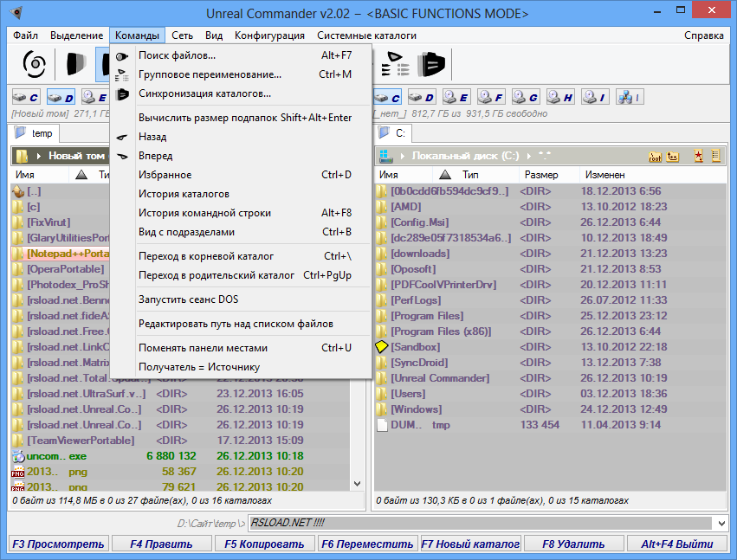The height and width of the screenshot is (560, 737).
Task: Expand the chevron before Локальный диск (C:)
Action: [403, 156]
